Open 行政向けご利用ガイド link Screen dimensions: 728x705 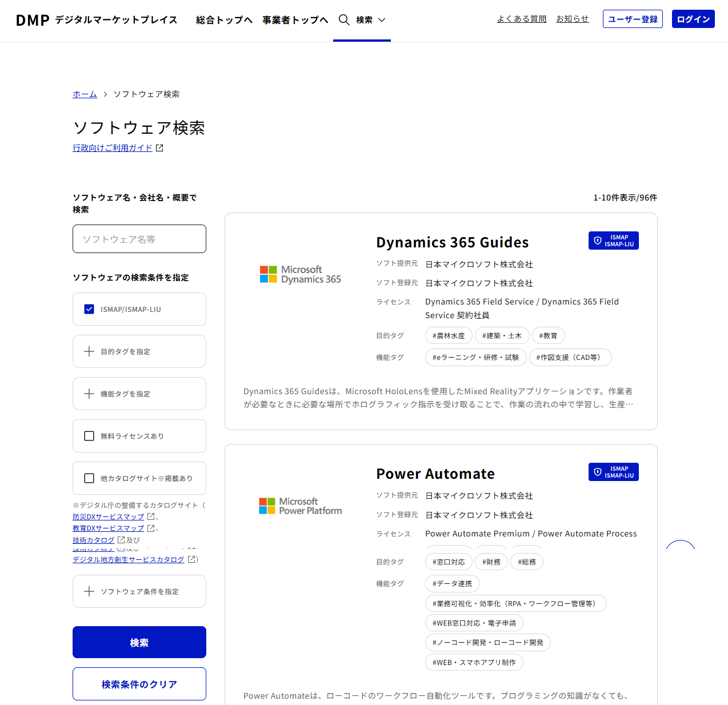(113, 148)
